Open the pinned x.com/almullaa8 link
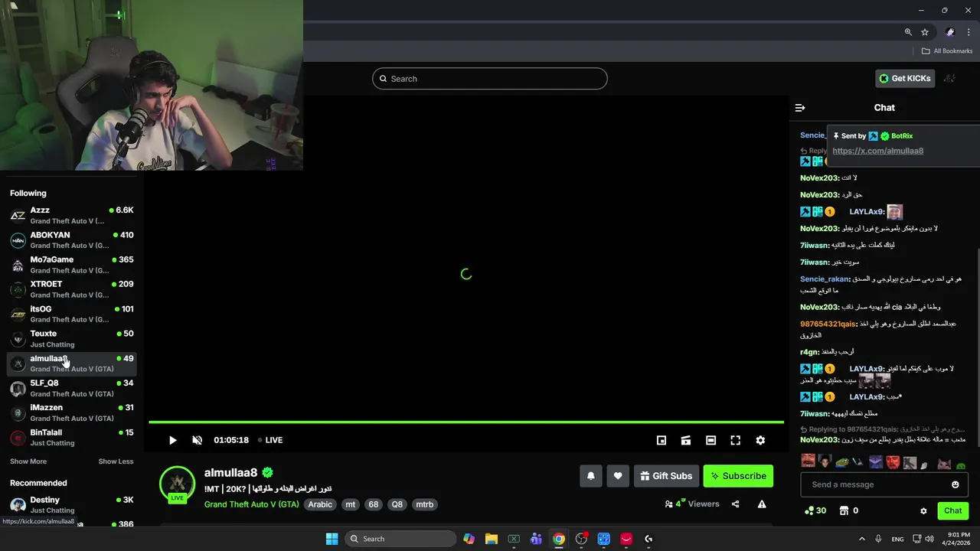Image resolution: width=980 pixels, height=551 pixels. [x=877, y=151]
